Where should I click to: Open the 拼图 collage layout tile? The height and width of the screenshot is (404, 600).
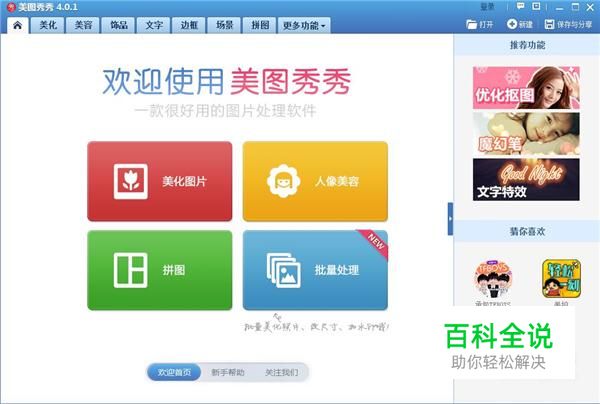(x=160, y=270)
